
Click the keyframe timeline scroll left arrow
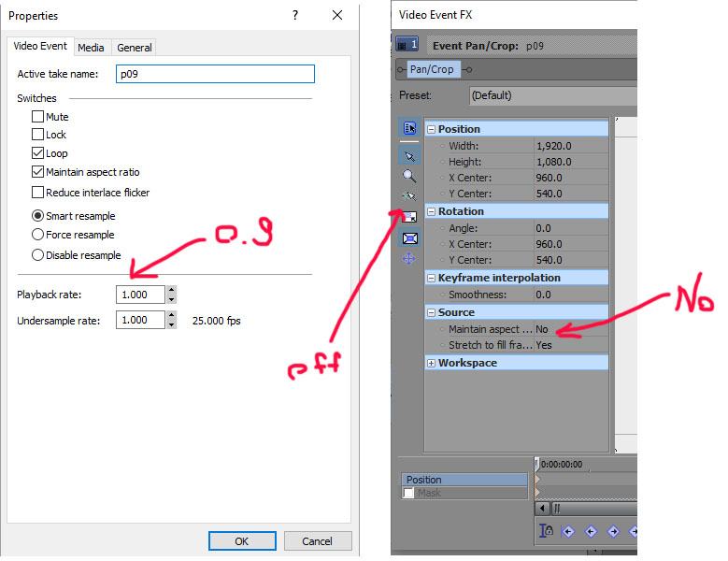pyautogui.click(x=542, y=508)
